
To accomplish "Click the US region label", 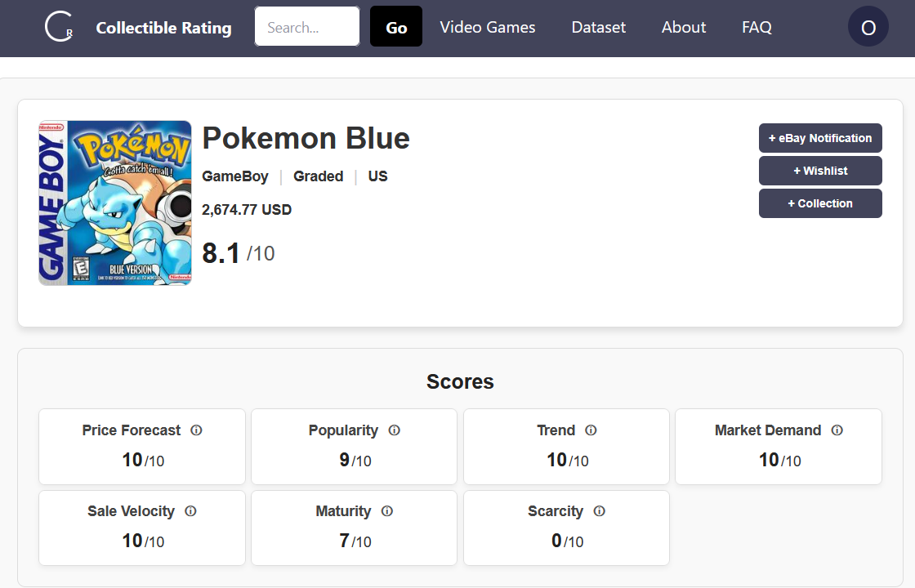I will click(x=377, y=176).
